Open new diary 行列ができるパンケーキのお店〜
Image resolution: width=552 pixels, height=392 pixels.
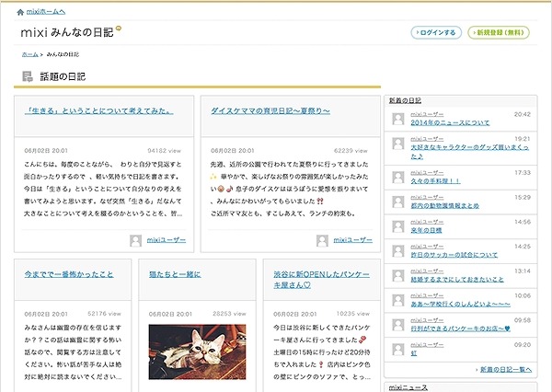point(460,329)
